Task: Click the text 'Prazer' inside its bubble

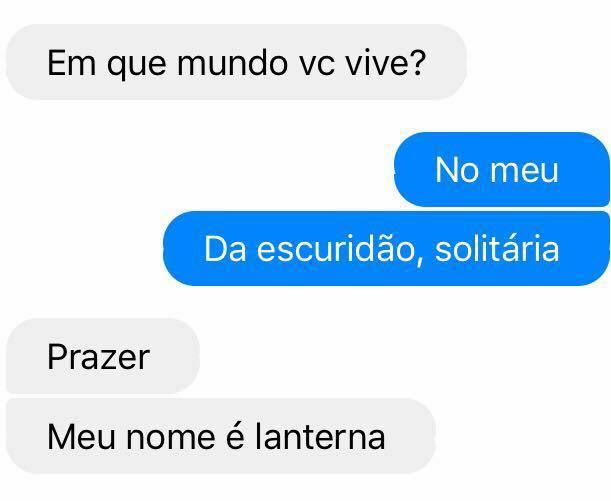Action: (99, 357)
